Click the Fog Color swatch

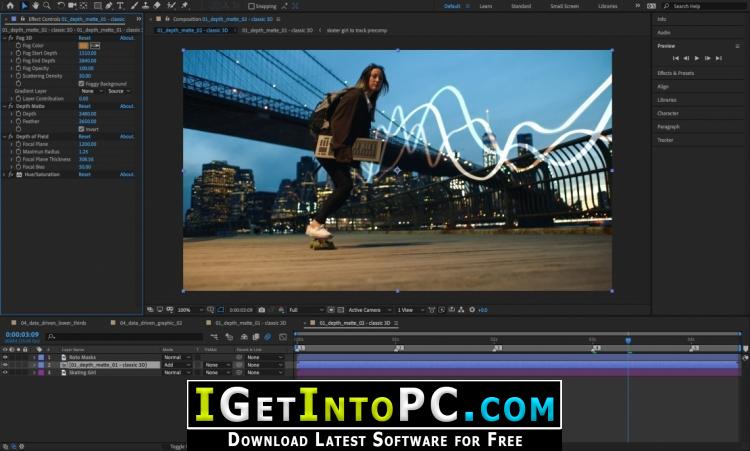tap(84, 45)
